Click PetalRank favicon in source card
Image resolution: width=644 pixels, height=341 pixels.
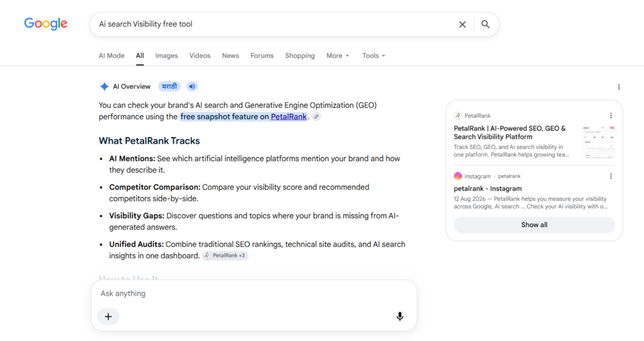458,116
